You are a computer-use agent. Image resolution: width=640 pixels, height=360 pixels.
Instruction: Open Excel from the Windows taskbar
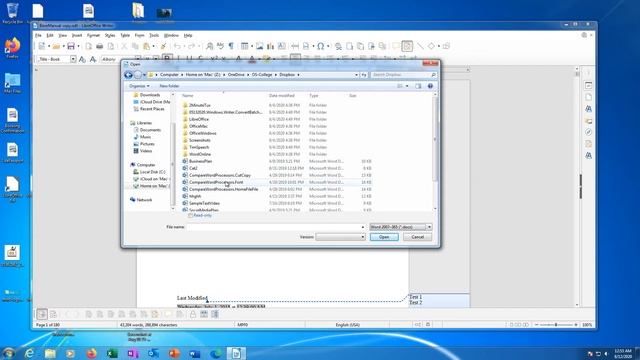click(x=112, y=353)
